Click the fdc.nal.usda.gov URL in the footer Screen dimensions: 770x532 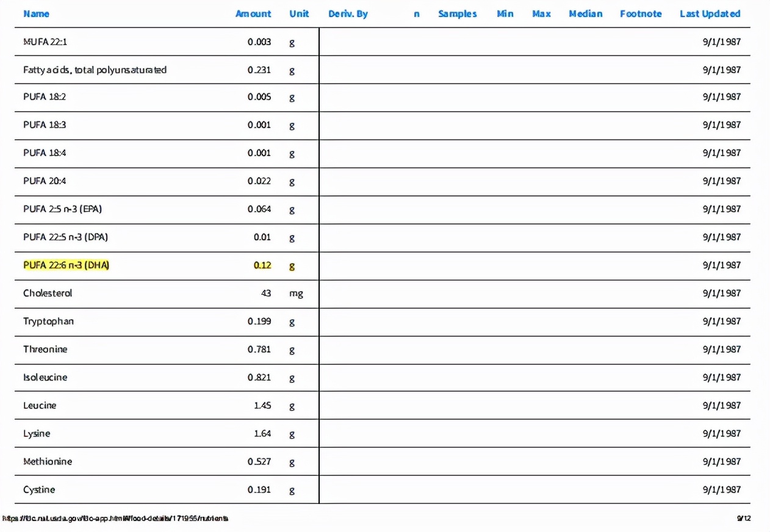[115, 518]
